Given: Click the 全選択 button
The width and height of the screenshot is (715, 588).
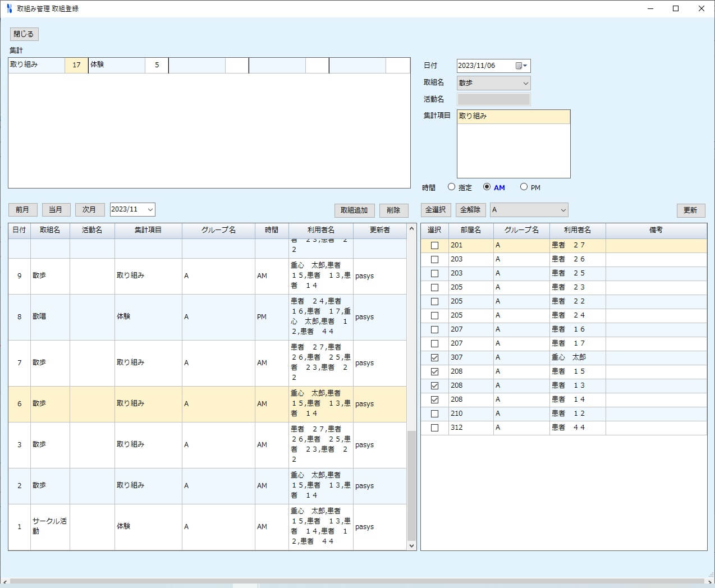Looking at the screenshot, I should tap(436, 210).
